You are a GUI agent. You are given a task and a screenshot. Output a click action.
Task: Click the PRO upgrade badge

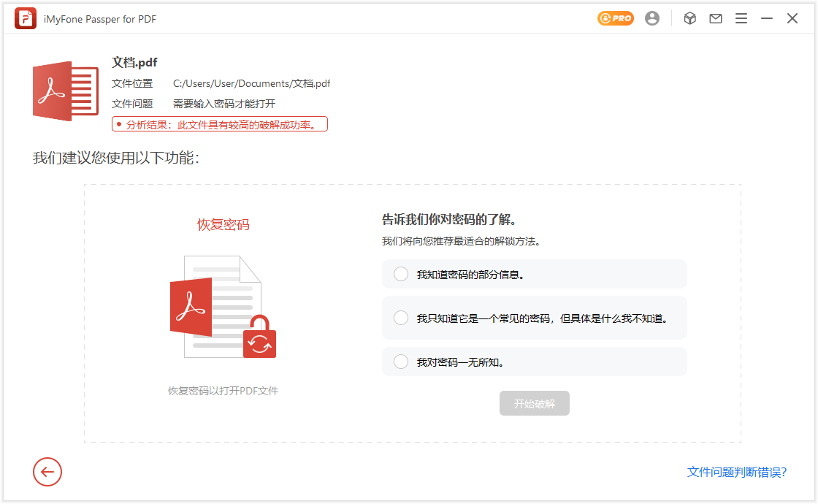[615, 18]
